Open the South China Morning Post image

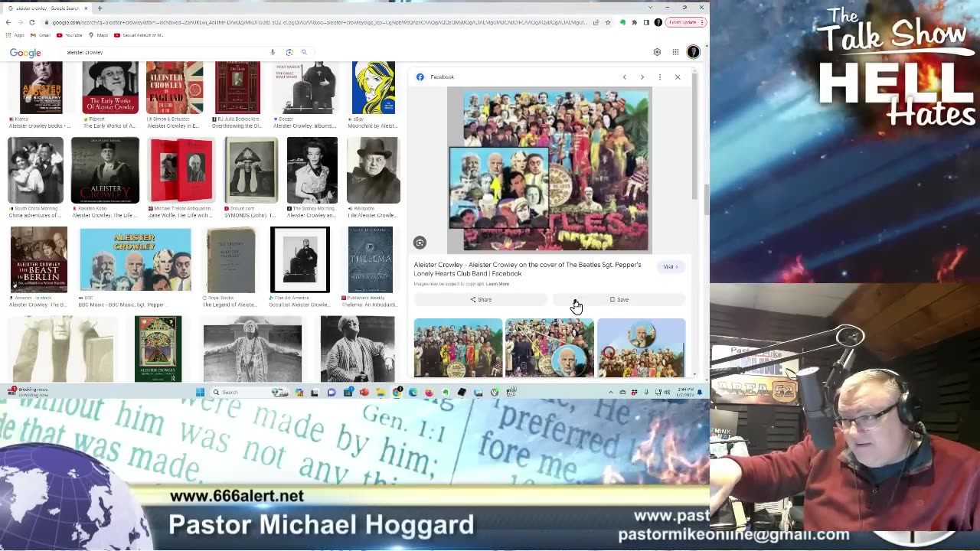pyautogui.click(x=35, y=170)
